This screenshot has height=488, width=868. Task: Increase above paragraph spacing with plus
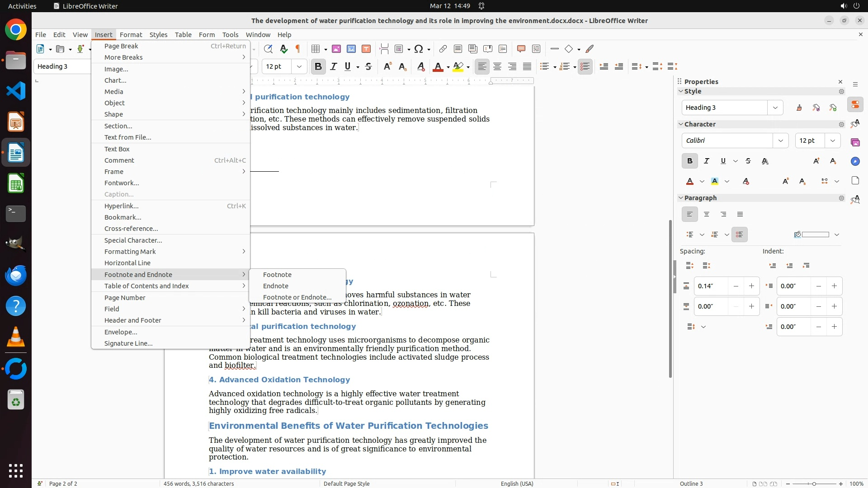(751, 286)
